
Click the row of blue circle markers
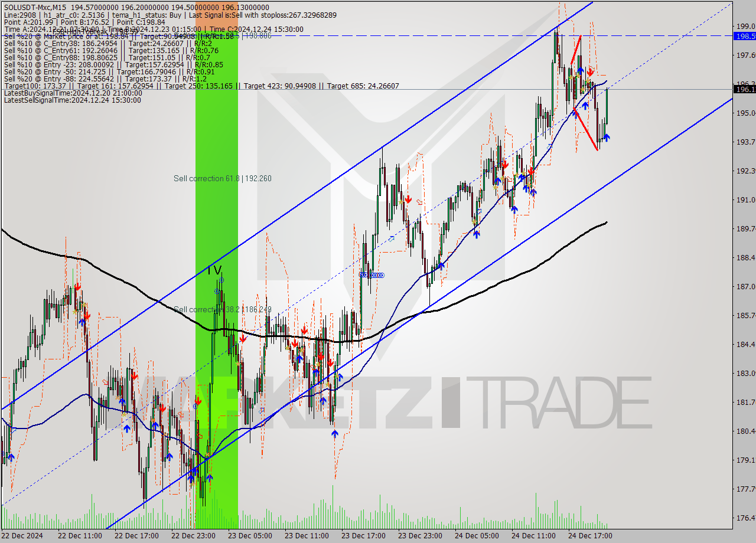(x=372, y=275)
